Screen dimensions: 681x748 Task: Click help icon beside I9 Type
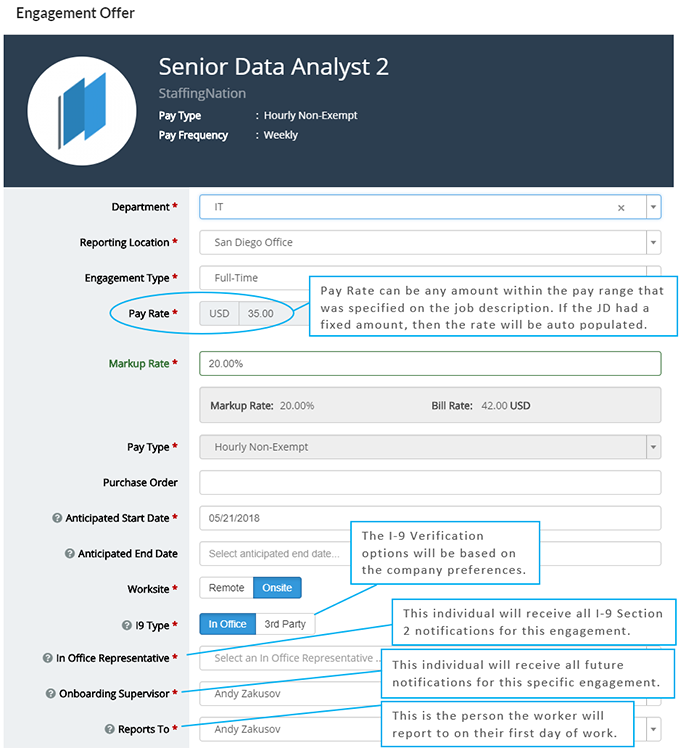tap(126, 625)
